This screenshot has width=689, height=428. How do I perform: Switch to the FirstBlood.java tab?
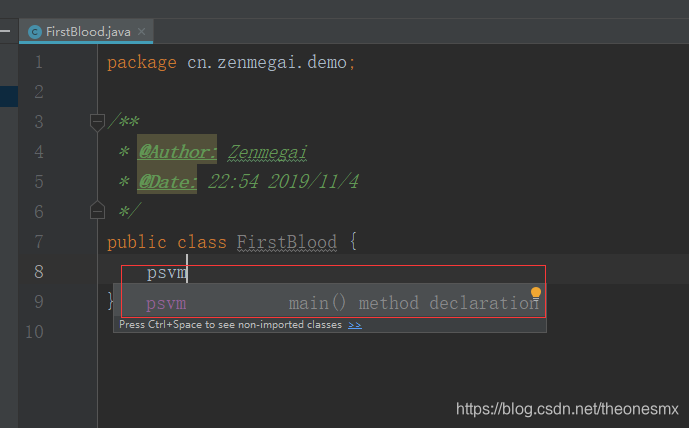coord(86,32)
